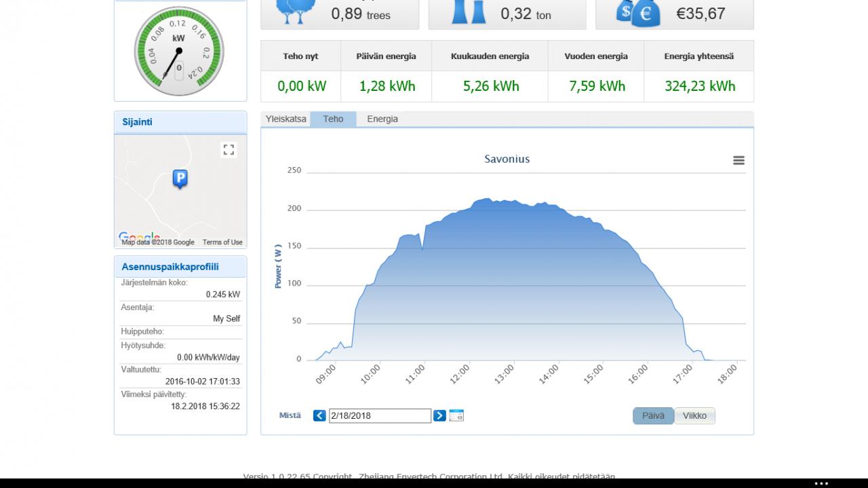Click the Mistä date label

[290, 415]
